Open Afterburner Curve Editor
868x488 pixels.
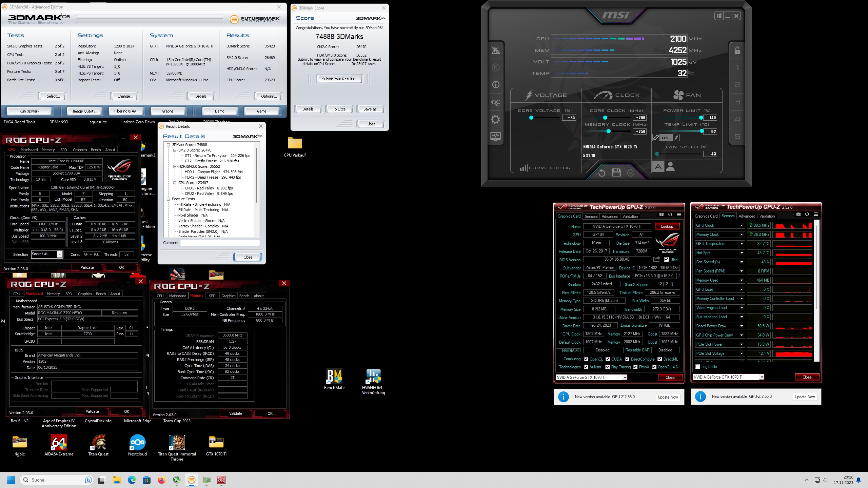click(x=545, y=168)
